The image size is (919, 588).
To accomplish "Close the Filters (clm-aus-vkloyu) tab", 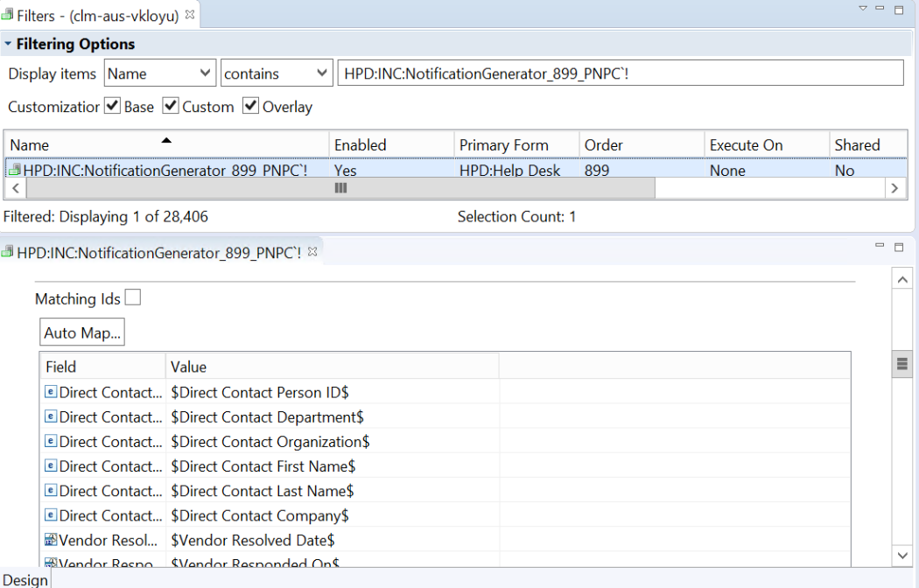I will tap(191, 15).
